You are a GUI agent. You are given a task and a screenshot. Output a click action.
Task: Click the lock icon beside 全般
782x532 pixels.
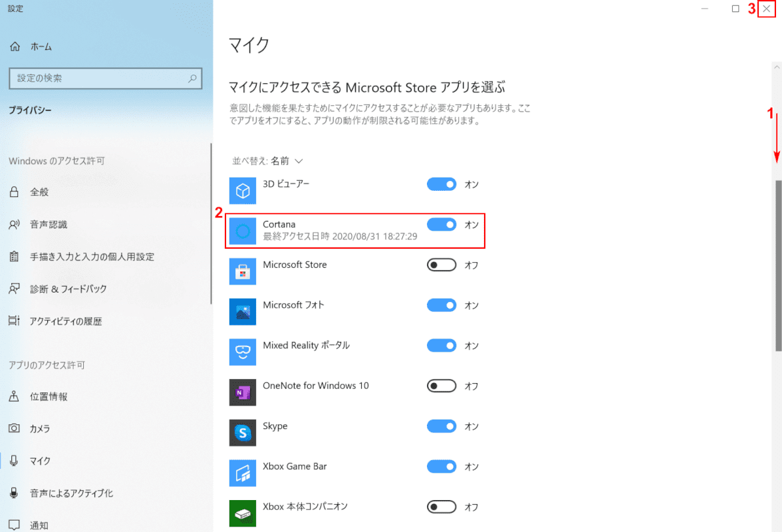pyautogui.click(x=14, y=192)
